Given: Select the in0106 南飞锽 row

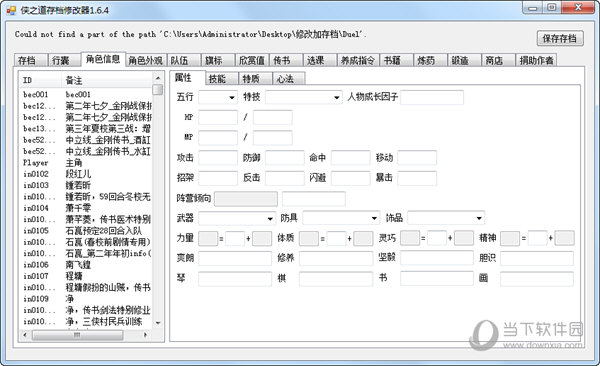Looking at the screenshot, I should tap(87, 265).
